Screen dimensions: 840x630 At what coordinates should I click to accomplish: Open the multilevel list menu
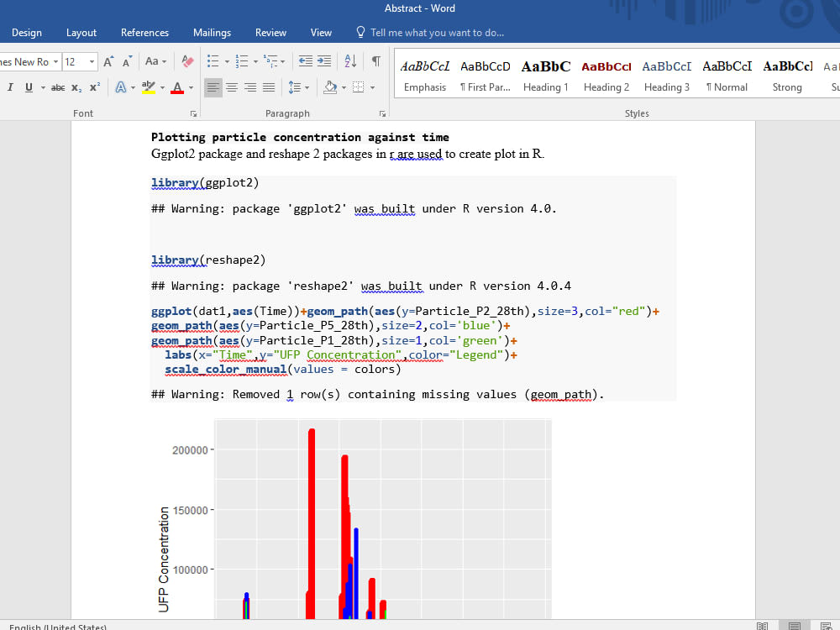click(x=274, y=61)
